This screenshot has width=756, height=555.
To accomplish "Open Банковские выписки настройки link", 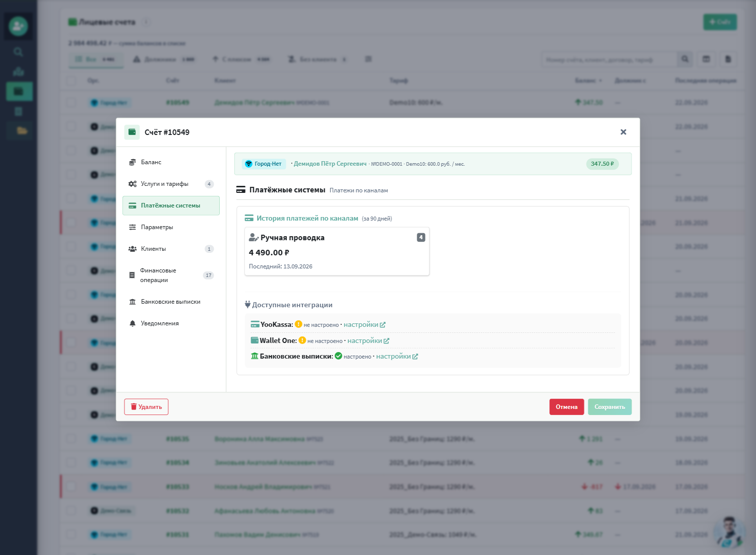I will click(397, 357).
